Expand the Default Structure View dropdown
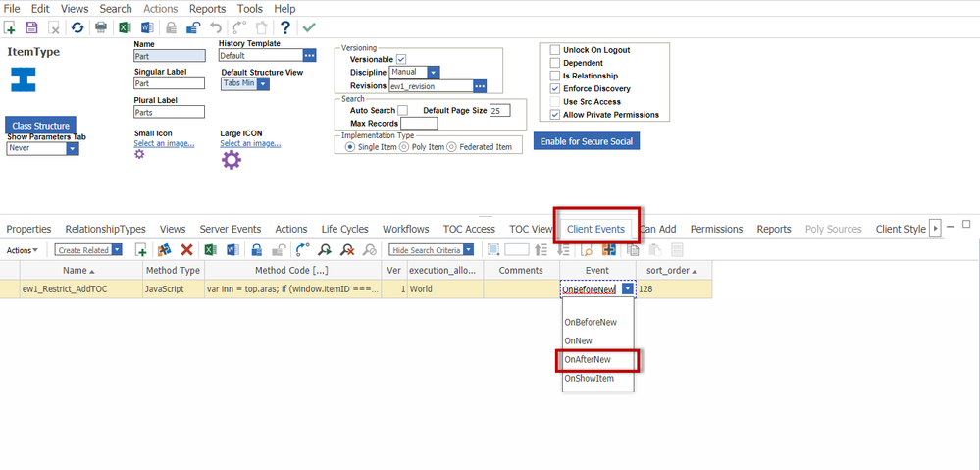The image size is (980, 470). coord(263,84)
